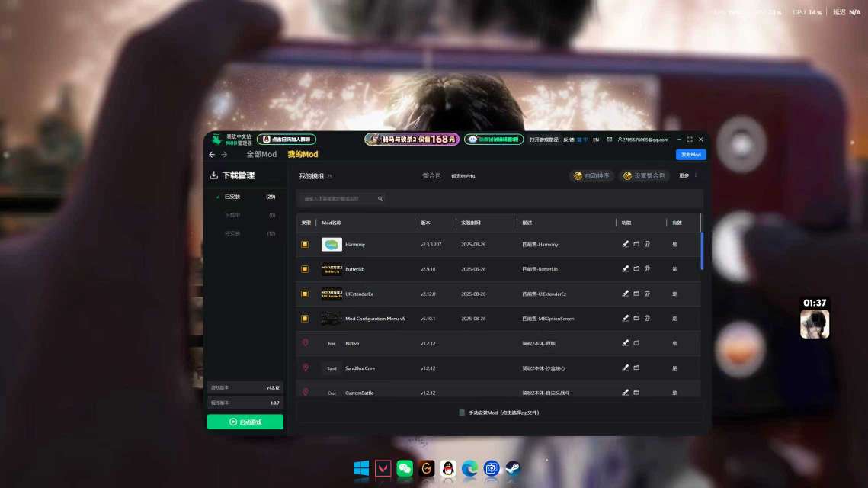Image resolution: width=868 pixels, height=488 pixels.
Task: Click the avatar widget under 01:37 timer
Action: pos(815,324)
